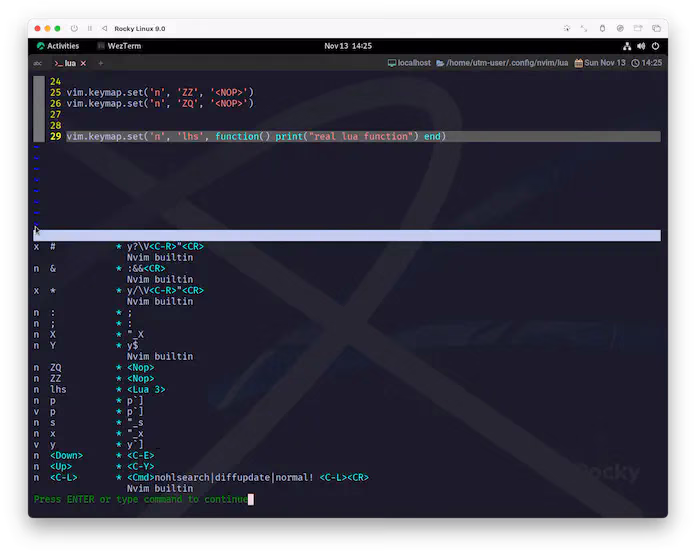Open the Nov 13 14:25 clock menu

[x=348, y=46]
